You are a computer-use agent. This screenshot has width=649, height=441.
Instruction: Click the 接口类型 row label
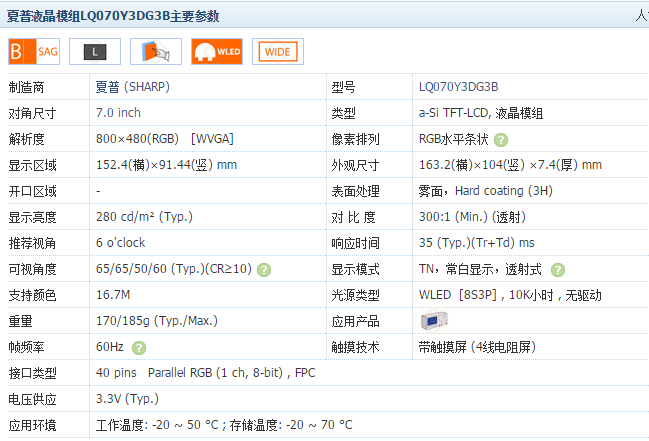pos(32,373)
